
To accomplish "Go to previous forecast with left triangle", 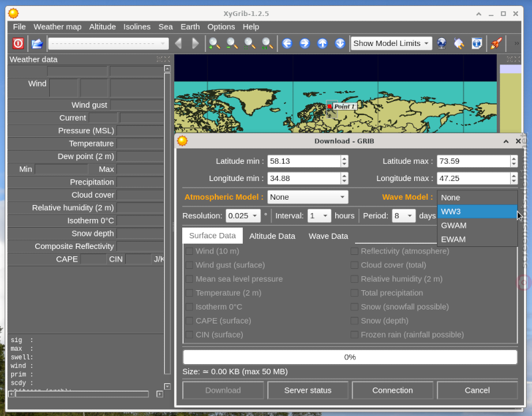I will pyautogui.click(x=178, y=43).
